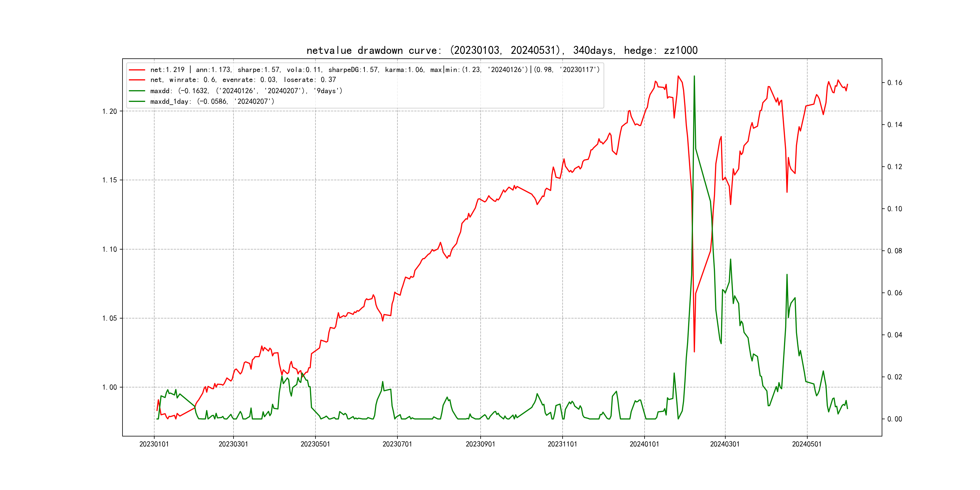Click the 20230701 x-axis date label
The height and width of the screenshot is (490, 980).
397,444
